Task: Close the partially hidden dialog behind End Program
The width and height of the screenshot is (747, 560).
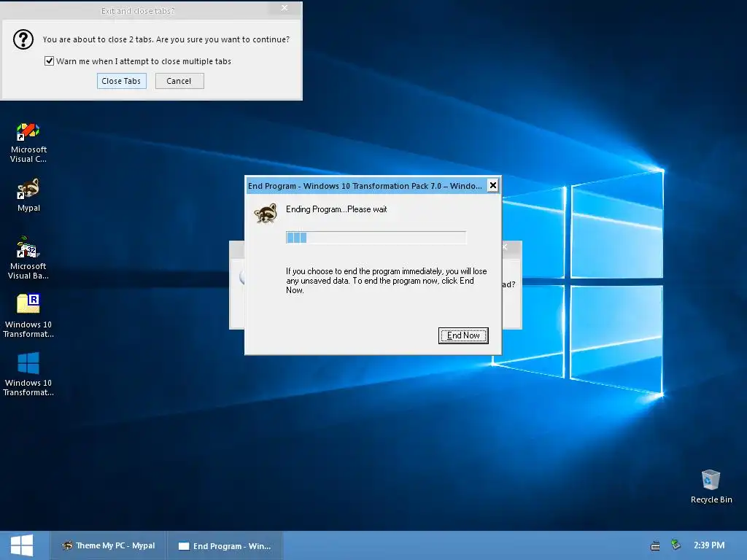Action: click(505, 246)
